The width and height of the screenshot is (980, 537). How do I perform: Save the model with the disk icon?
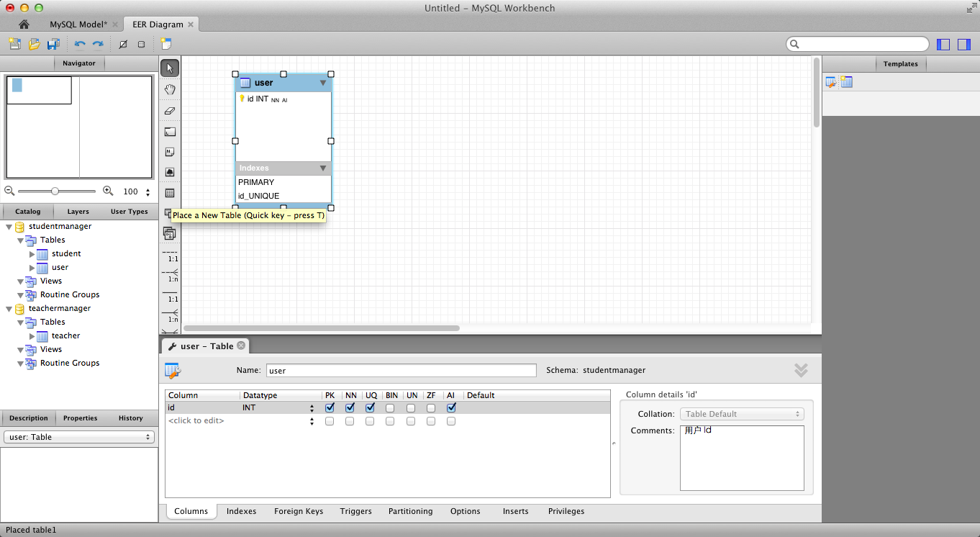(x=53, y=44)
